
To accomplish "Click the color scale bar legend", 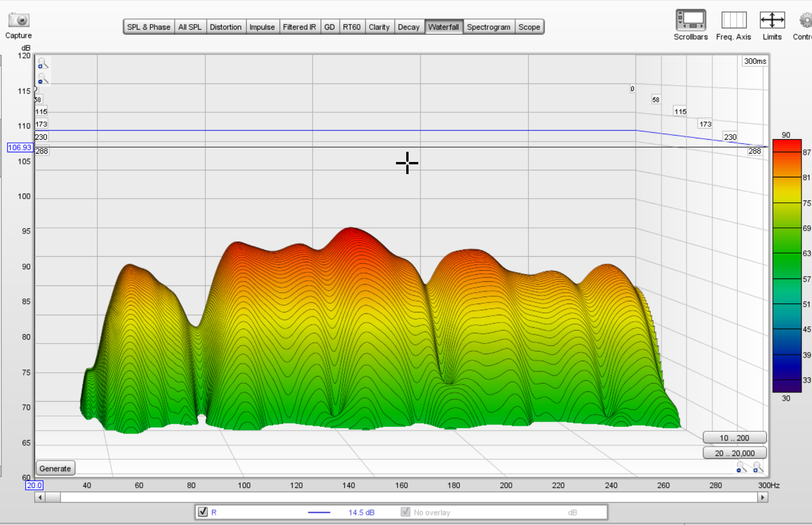I will point(787,266).
